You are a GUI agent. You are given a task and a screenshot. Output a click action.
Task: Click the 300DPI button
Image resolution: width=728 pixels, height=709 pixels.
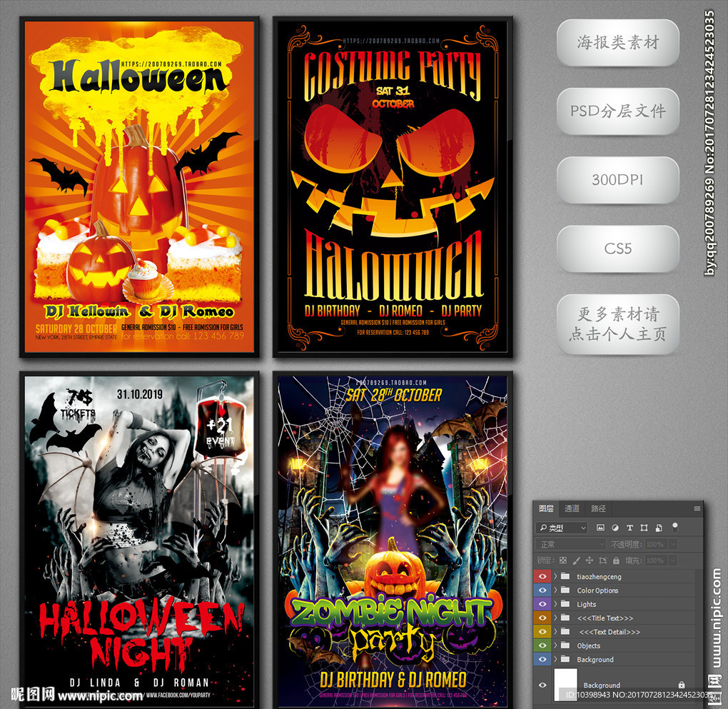coord(618,179)
